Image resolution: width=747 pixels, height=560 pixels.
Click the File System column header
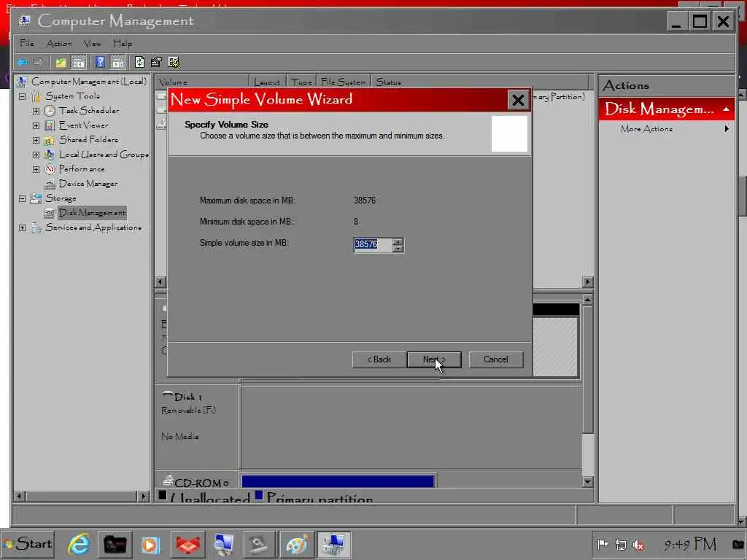344,82
